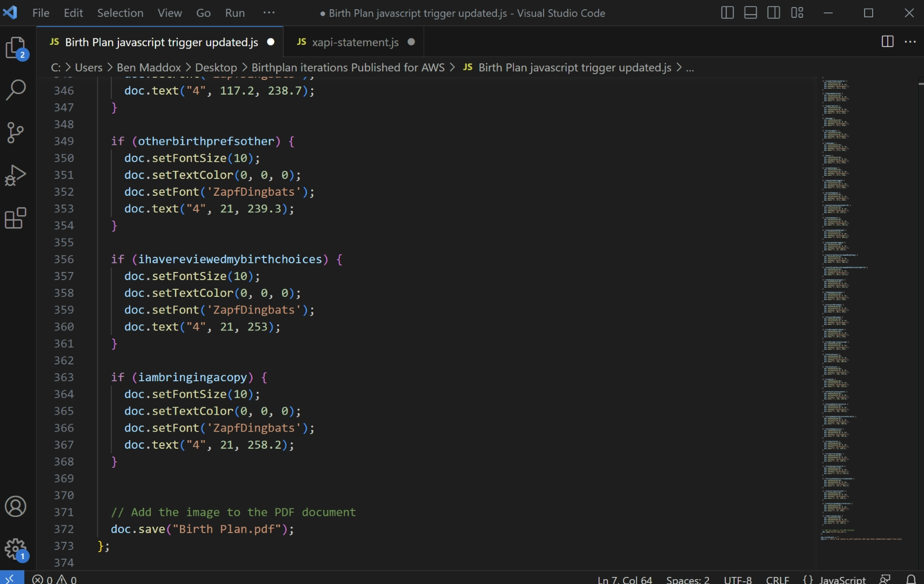Open the Accounts menu icon
The height and width of the screenshot is (584, 924).
[x=16, y=507]
